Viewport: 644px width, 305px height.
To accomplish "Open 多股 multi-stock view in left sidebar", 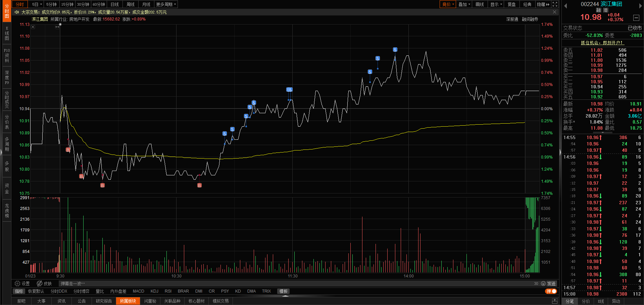I will click(7, 166).
